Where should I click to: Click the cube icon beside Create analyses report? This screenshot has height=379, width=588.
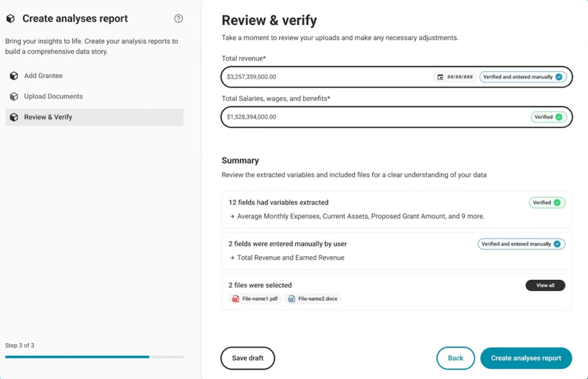[11, 18]
